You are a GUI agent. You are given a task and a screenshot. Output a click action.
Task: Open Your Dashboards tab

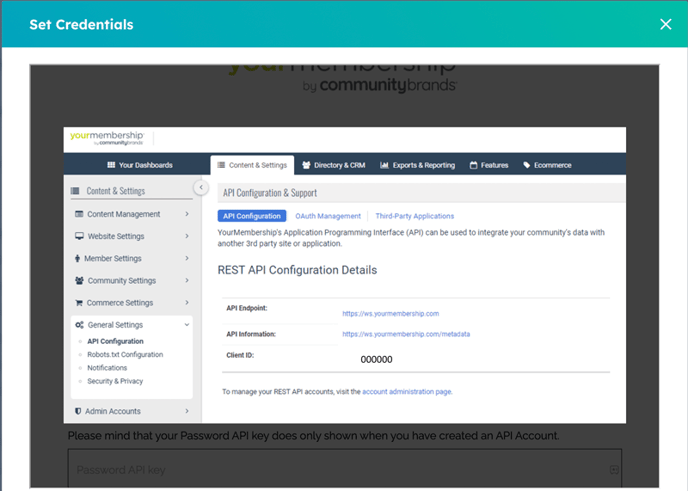(140, 165)
